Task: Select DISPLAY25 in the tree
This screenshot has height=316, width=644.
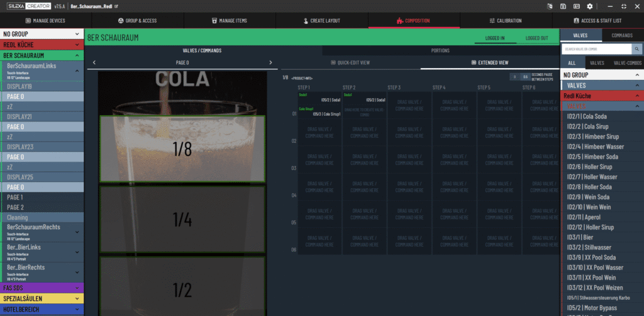Action: (x=42, y=177)
